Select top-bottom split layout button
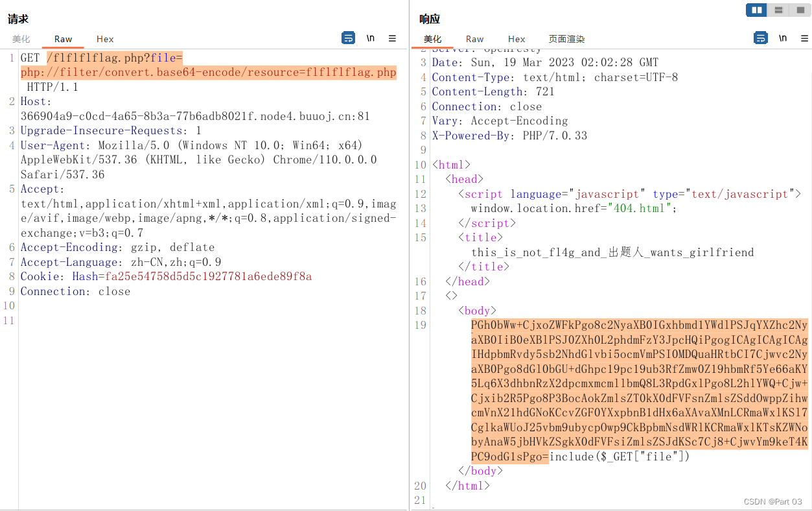The height and width of the screenshot is (511, 812). [778, 10]
